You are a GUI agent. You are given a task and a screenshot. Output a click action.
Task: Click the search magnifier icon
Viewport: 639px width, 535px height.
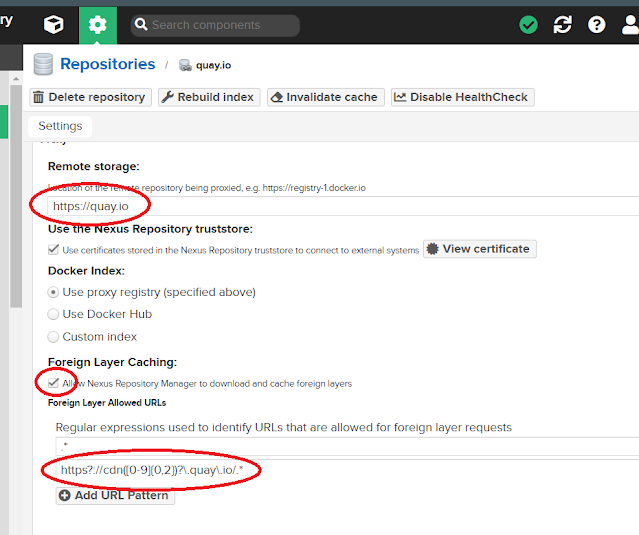coord(141,25)
